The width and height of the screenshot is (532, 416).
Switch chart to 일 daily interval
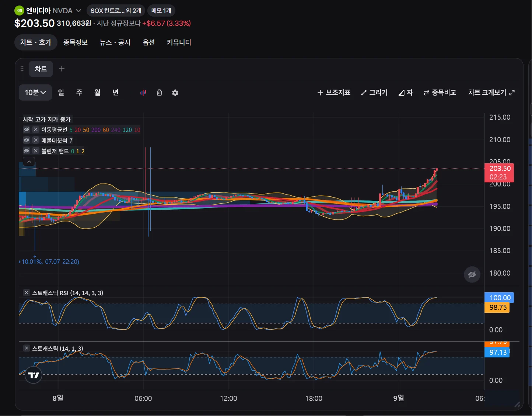pyautogui.click(x=61, y=92)
